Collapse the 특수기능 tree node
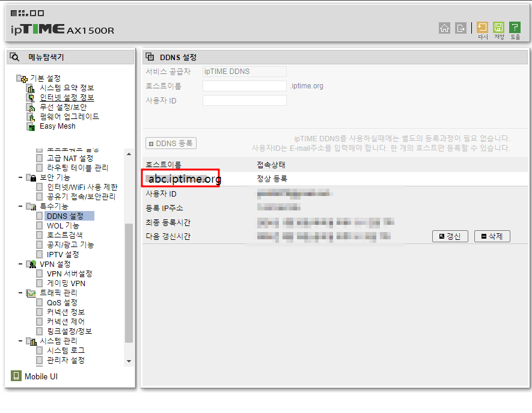The image size is (532, 413). [20, 206]
